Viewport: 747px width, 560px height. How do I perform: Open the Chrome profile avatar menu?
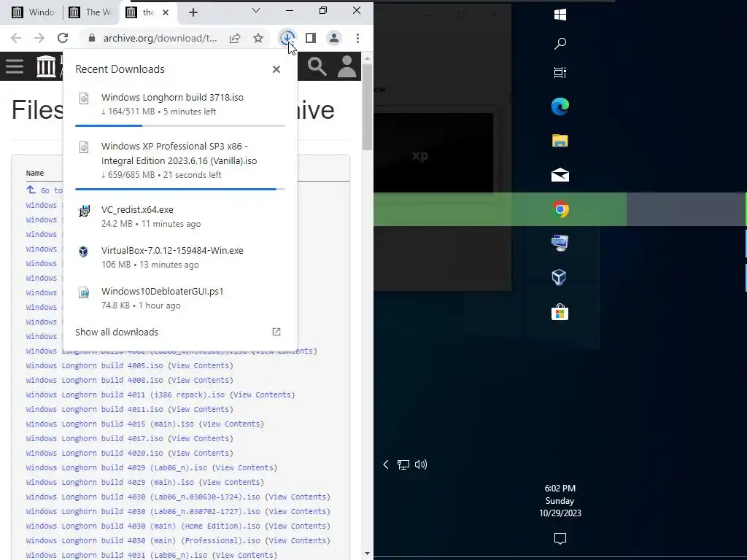tap(334, 38)
